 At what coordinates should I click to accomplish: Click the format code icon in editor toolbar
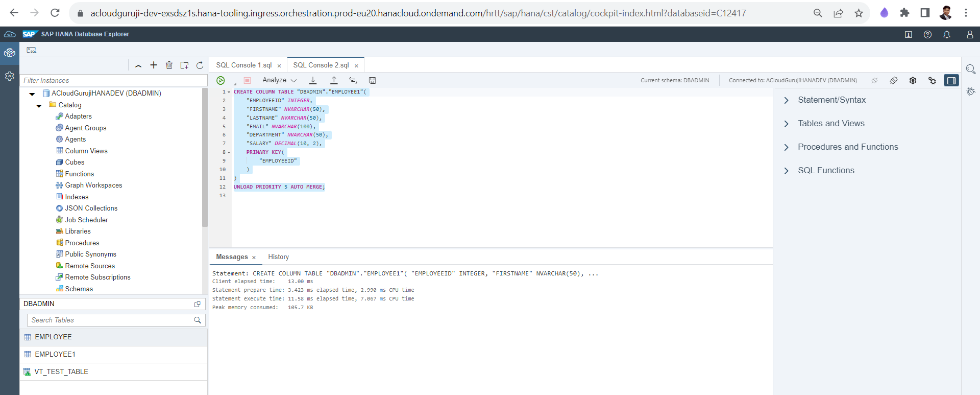[353, 80]
